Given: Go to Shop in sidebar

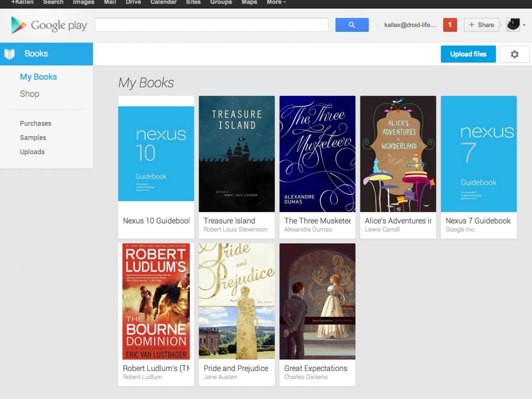Looking at the screenshot, I should [x=30, y=94].
